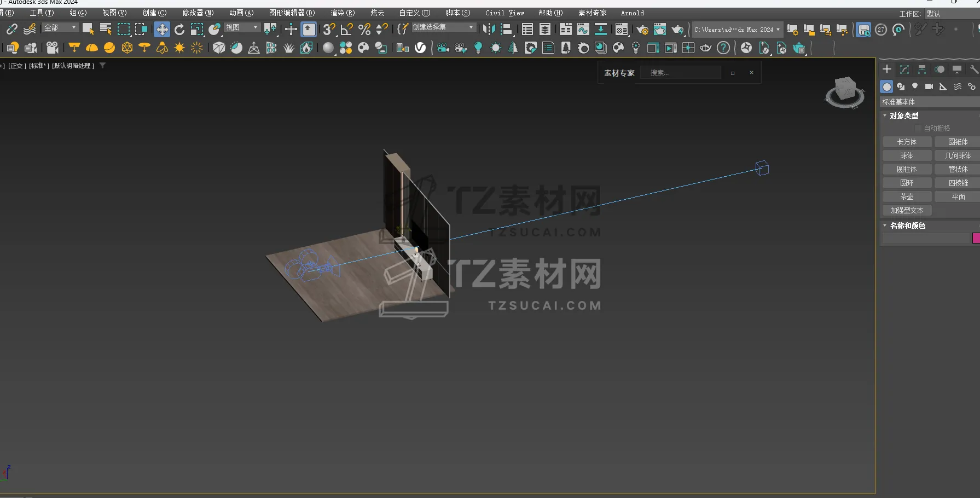
Task: Open the Utilities panel wrench icon
Action: (x=973, y=69)
